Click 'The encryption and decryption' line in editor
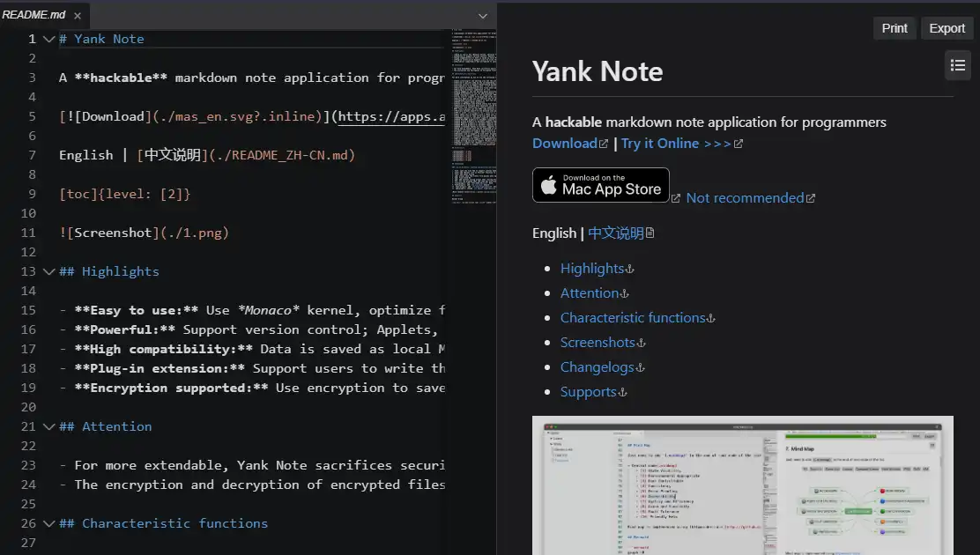This screenshot has width=980, height=555. coord(253,485)
